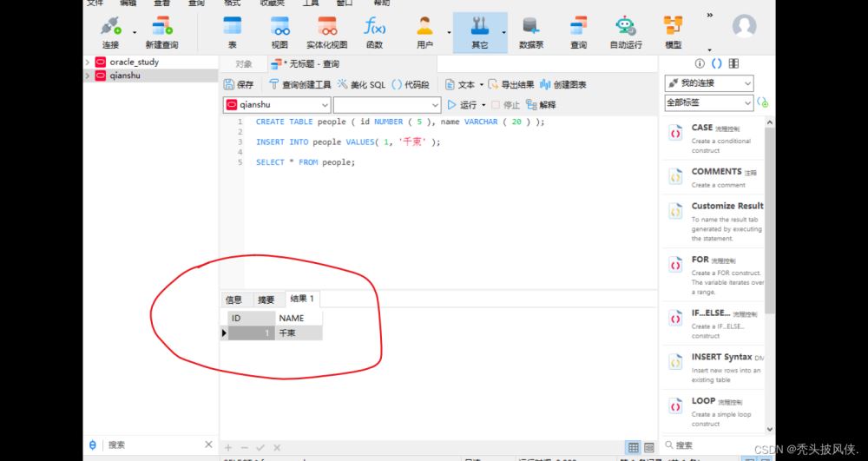The height and width of the screenshot is (461, 868).
Task: Run the query with 运行 button
Action: pos(463,104)
